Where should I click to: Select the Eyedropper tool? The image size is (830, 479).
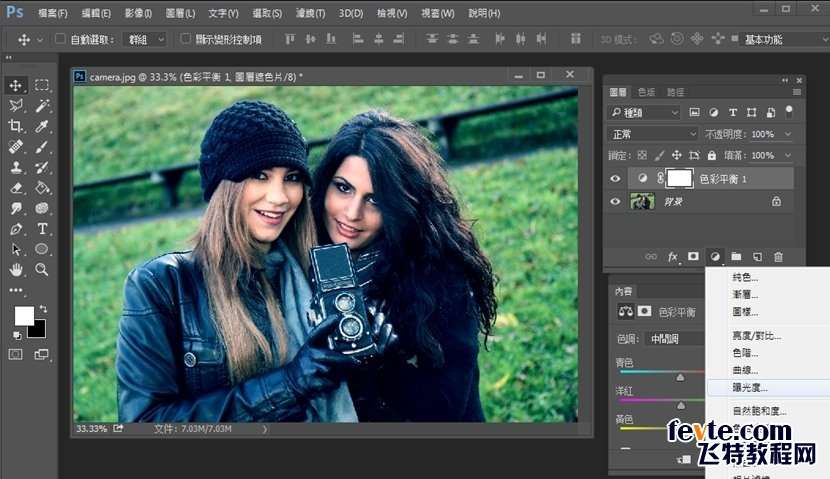tap(43, 126)
